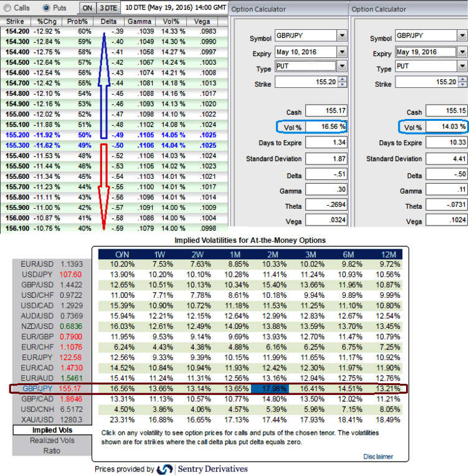469x476 pixels.
Task: Click Strike field in right Option Calculator
Action: click(427, 82)
